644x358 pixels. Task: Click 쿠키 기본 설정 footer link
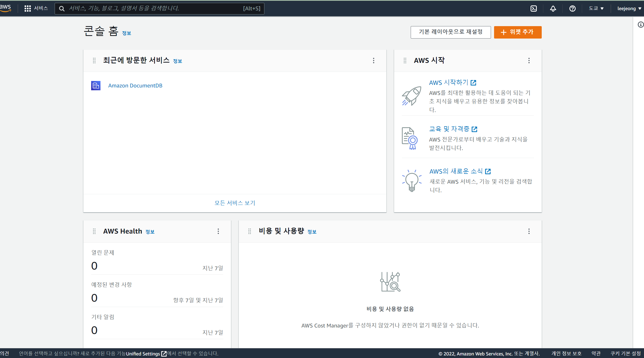pyautogui.click(x=626, y=354)
